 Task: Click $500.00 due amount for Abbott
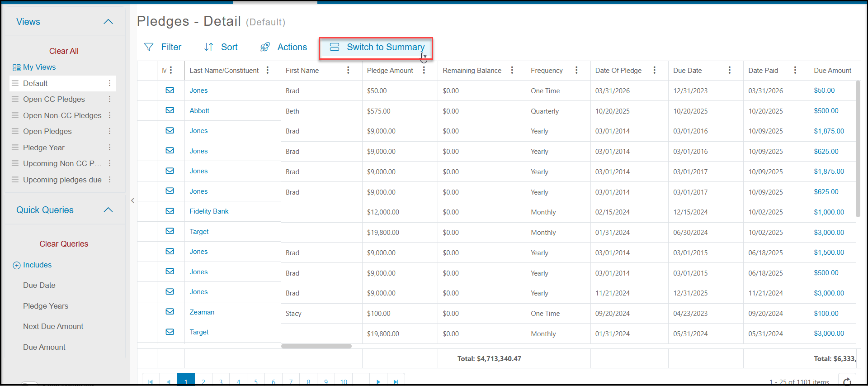[x=826, y=111]
